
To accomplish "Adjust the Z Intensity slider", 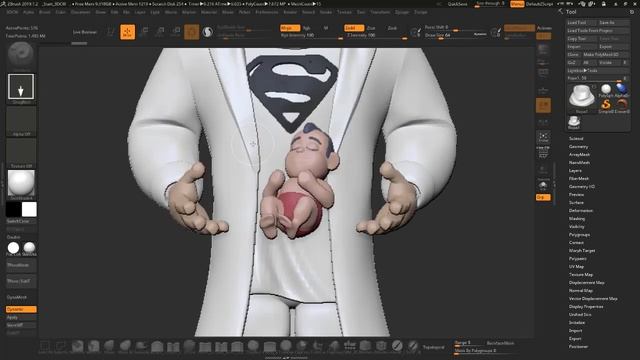I will pyautogui.click(x=376, y=36).
